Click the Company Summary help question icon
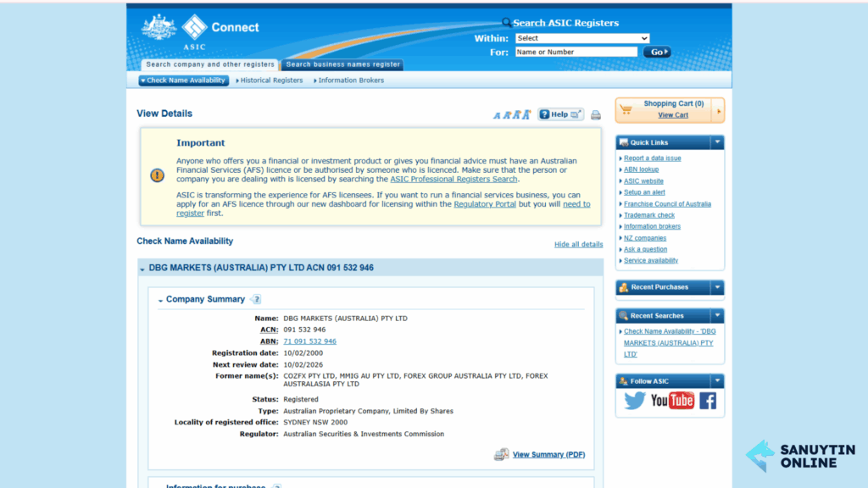Screen dimensions: 868x488 [x=256, y=299]
